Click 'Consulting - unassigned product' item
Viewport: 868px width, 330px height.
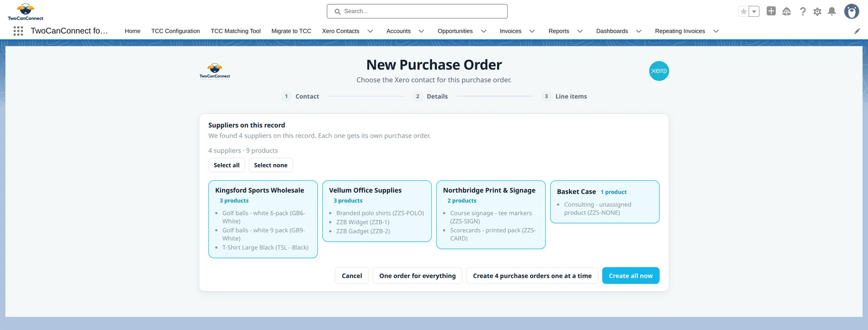point(598,208)
